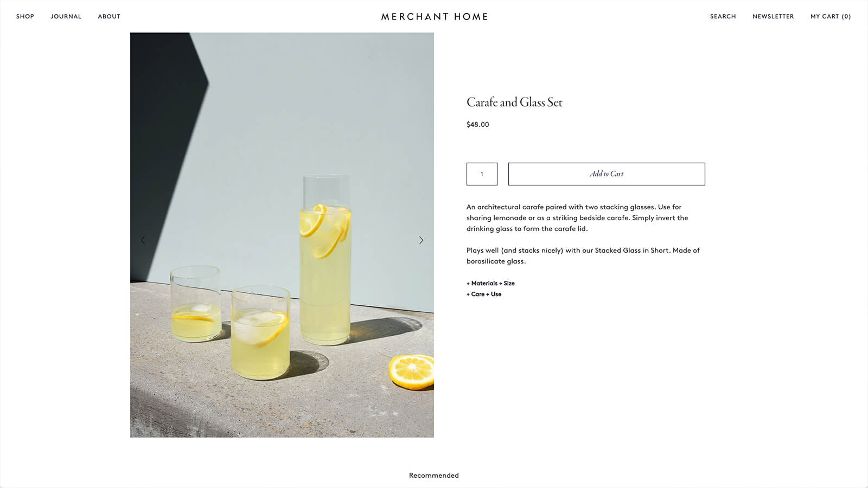Open the SEARCH page

click(722, 16)
